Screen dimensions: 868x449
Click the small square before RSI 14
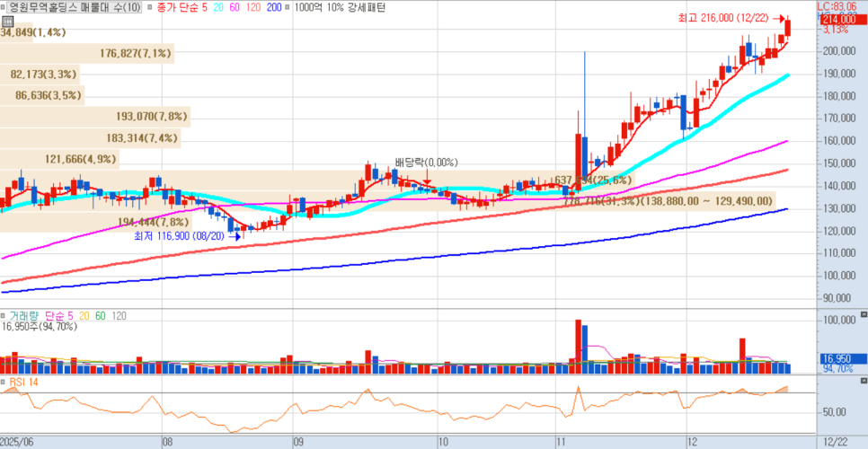(4, 381)
